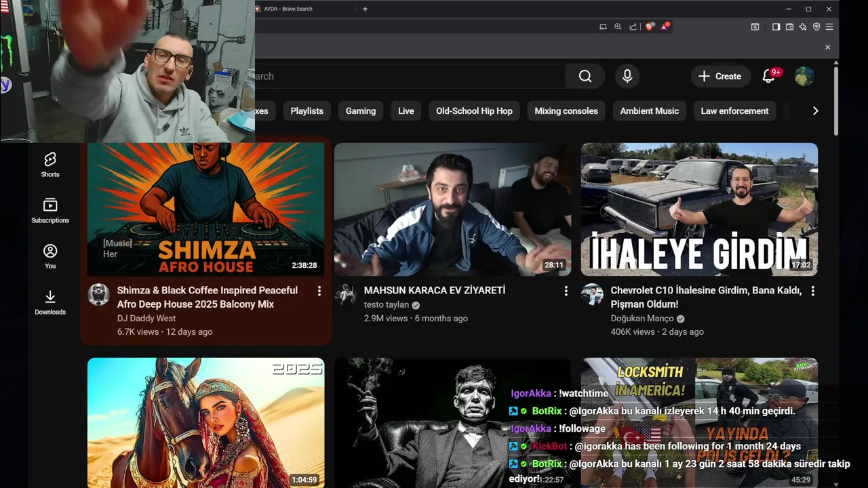The image size is (868, 488).
Task: Go to Shorts in the sidebar
Action: pyautogui.click(x=50, y=165)
